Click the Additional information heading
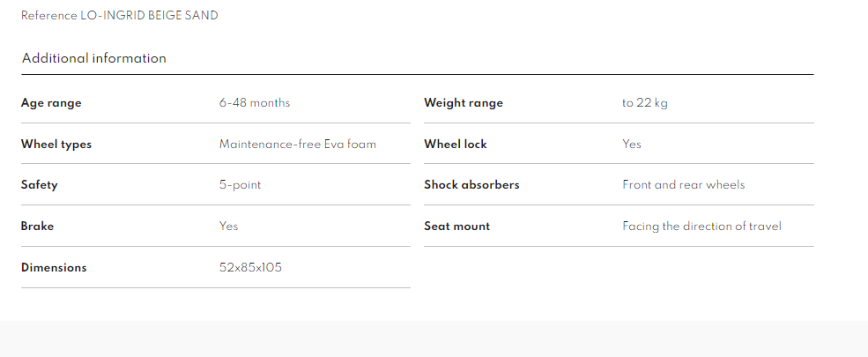The width and height of the screenshot is (868, 357). [93, 58]
